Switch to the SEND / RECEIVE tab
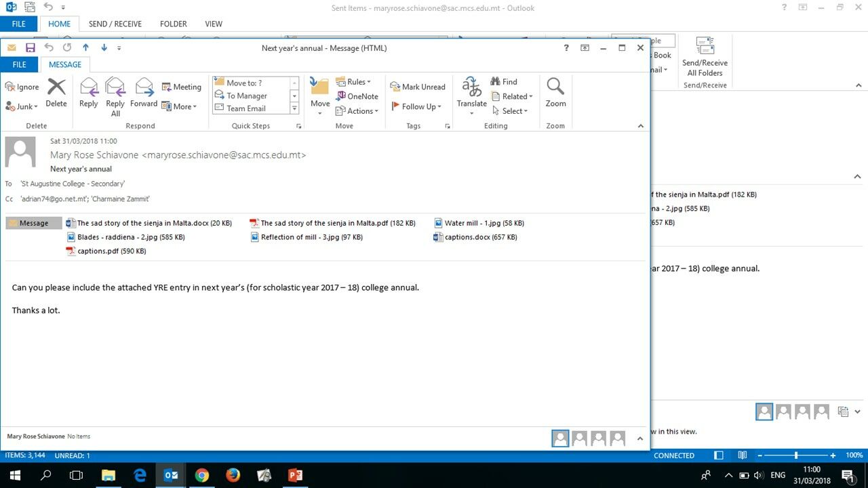This screenshot has height=488, width=868. click(x=115, y=24)
